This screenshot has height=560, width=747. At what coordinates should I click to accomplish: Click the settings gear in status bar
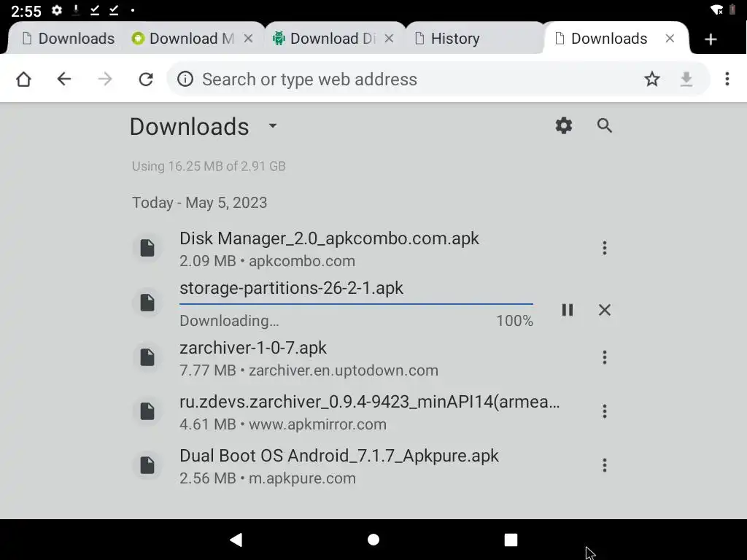point(57,10)
